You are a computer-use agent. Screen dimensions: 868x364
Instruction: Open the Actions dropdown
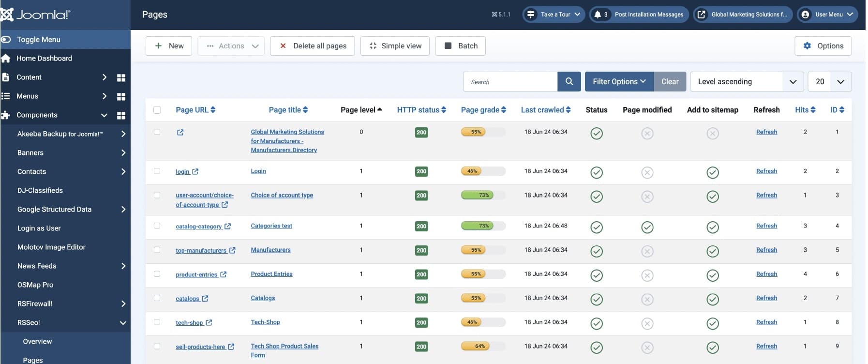click(231, 46)
